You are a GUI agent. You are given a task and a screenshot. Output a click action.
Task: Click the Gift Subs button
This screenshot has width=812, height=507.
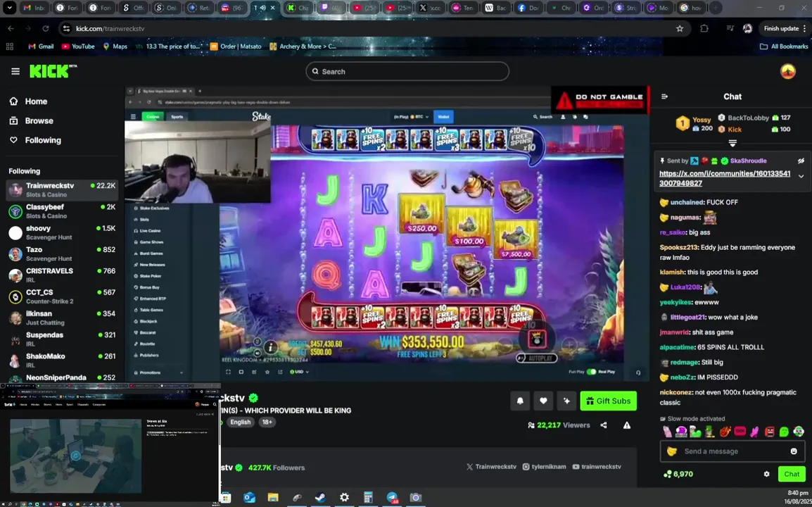[609, 401]
